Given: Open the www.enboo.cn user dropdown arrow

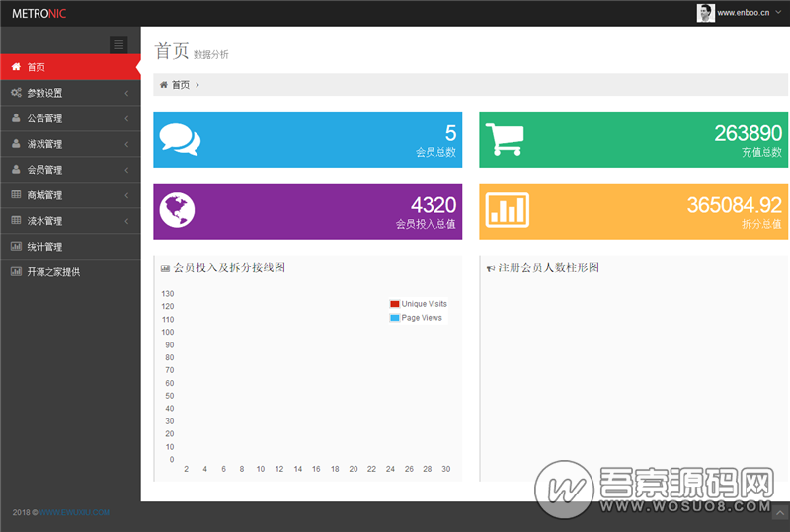Looking at the screenshot, I should (x=777, y=14).
